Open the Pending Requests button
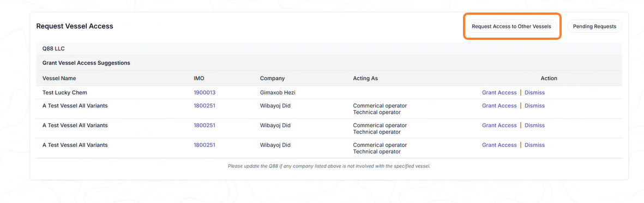644x203 pixels. pyautogui.click(x=594, y=26)
